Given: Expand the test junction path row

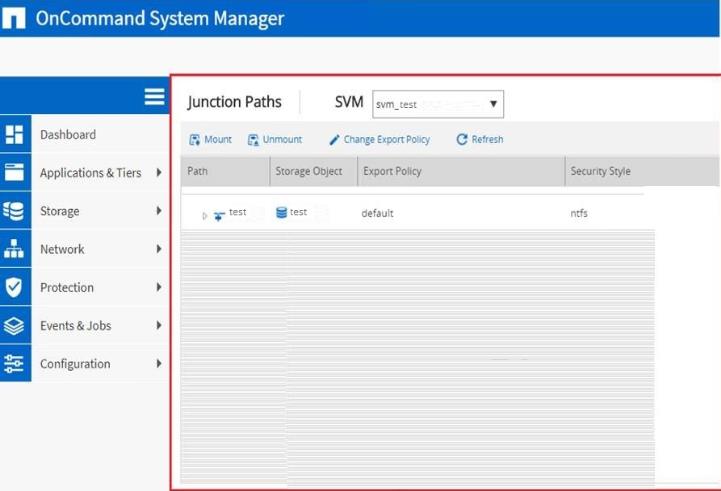Looking at the screenshot, I should pos(205,215).
